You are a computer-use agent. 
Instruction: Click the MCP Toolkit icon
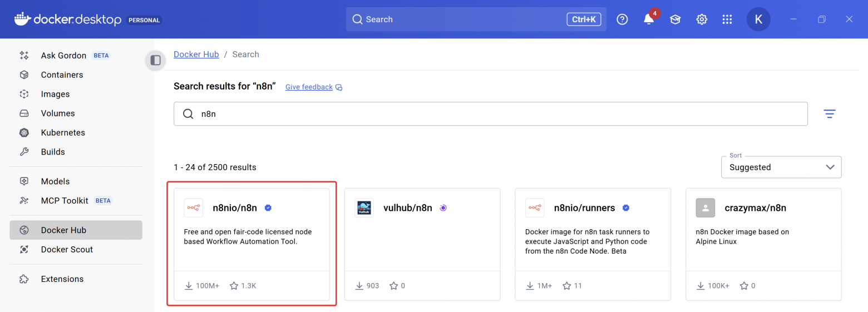point(24,201)
